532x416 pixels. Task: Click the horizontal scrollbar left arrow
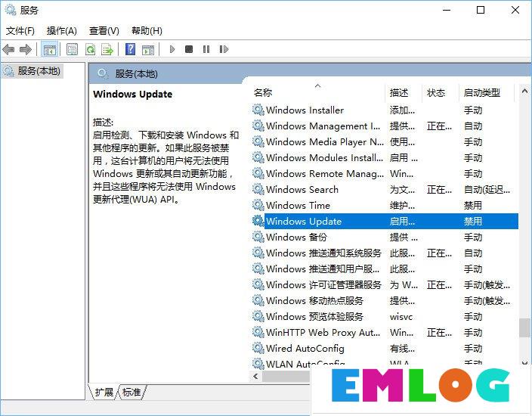(256, 376)
